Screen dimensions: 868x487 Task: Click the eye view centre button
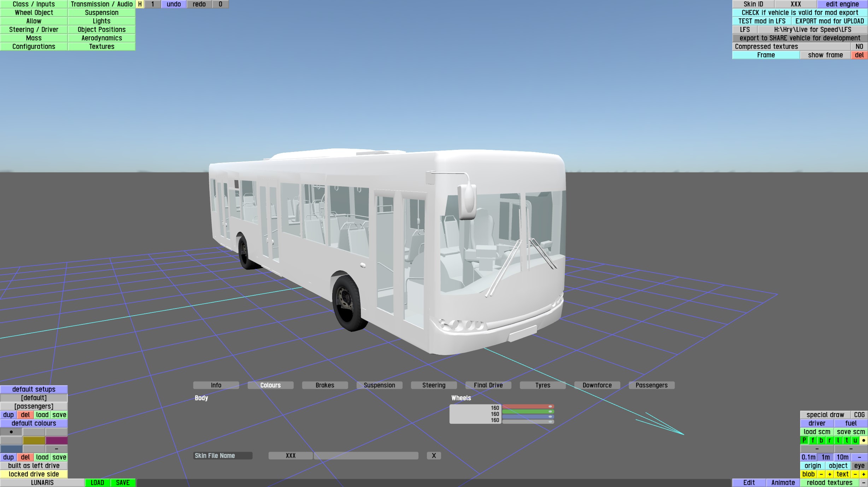point(859,465)
